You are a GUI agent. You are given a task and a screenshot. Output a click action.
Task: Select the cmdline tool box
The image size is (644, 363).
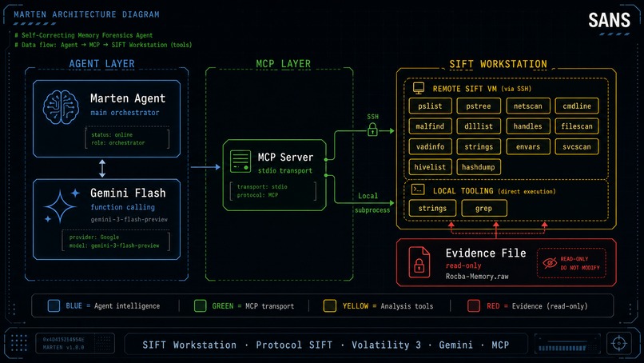(577, 106)
